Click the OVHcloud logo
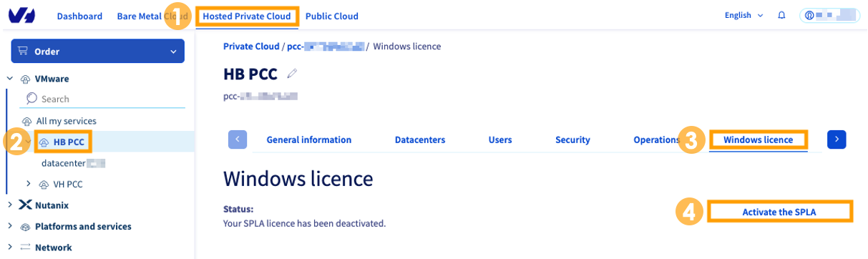868x259 pixels. 21,15
